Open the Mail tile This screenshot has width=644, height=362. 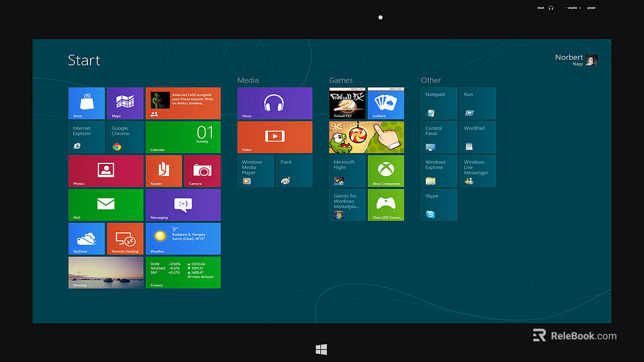click(x=106, y=205)
